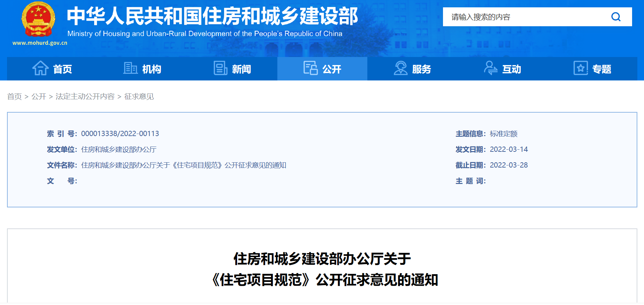The image size is (644, 305).
Task: Click the English ministry name subtitle
Action: [x=205, y=34]
